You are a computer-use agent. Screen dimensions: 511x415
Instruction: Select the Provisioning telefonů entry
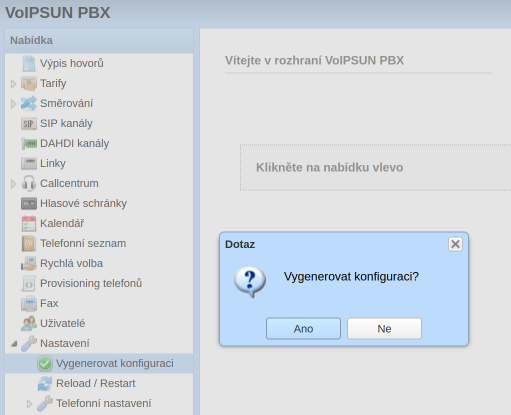tap(99, 283)
